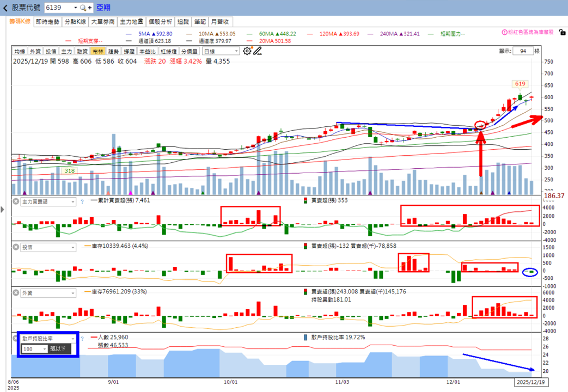Click the magnifier search icon by stock code
This screenshot has width=568, height=392.
pos(83,8)
